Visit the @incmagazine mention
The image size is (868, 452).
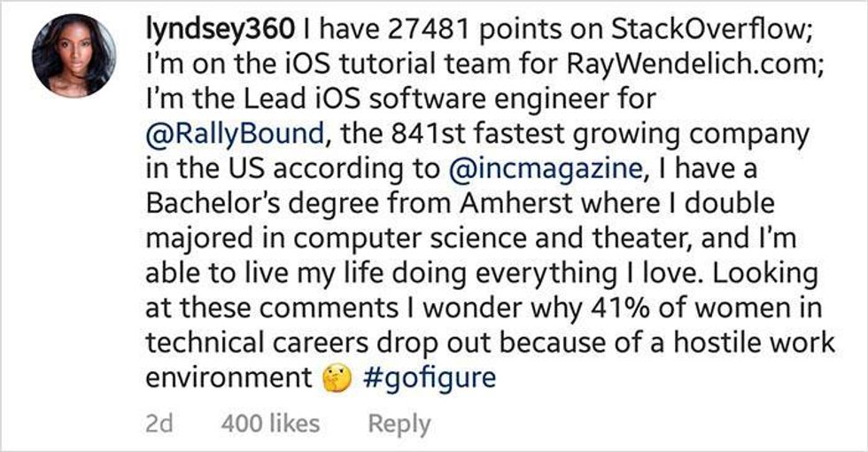coord(546,169)
